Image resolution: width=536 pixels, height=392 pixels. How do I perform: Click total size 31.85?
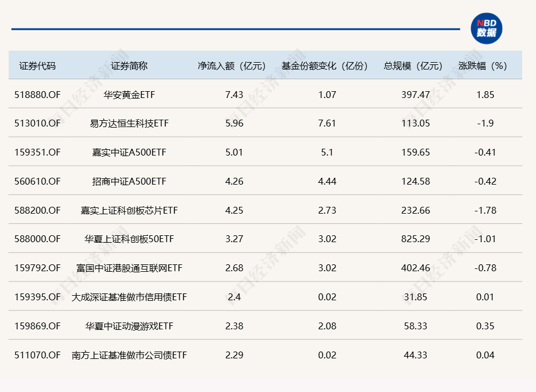coord(415,297)
